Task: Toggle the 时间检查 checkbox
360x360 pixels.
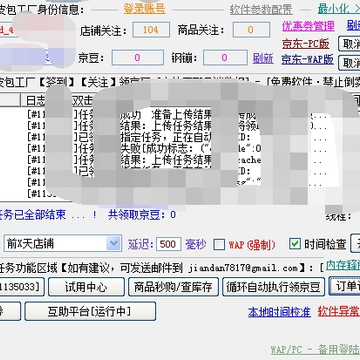Action: [x=295, y=244]
